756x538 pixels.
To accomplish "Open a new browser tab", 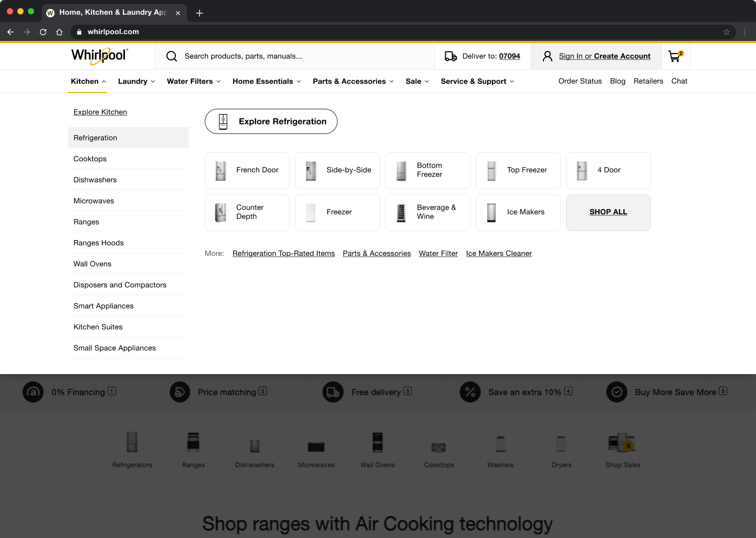I will point(199,13).
